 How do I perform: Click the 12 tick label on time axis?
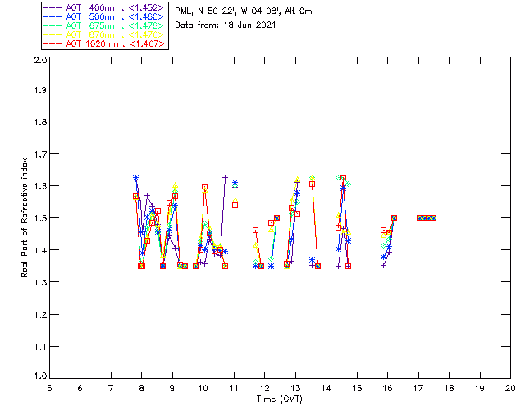(x=264, y=389)
